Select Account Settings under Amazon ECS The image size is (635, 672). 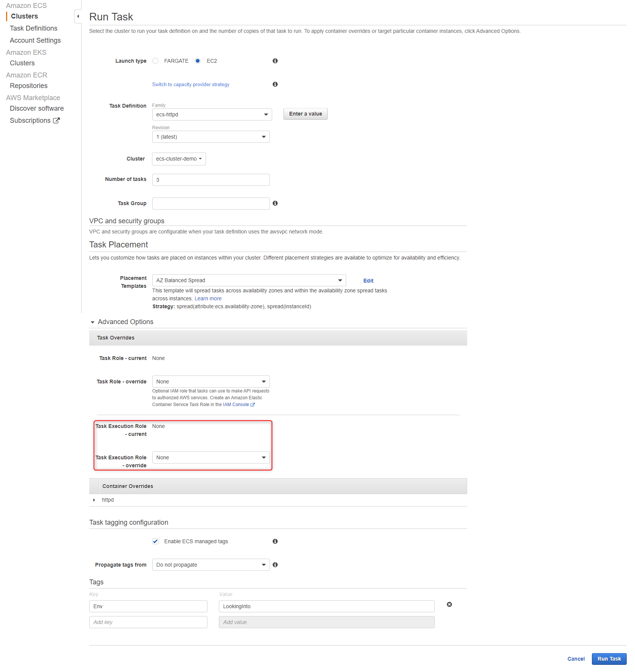(x=35, y=40)
